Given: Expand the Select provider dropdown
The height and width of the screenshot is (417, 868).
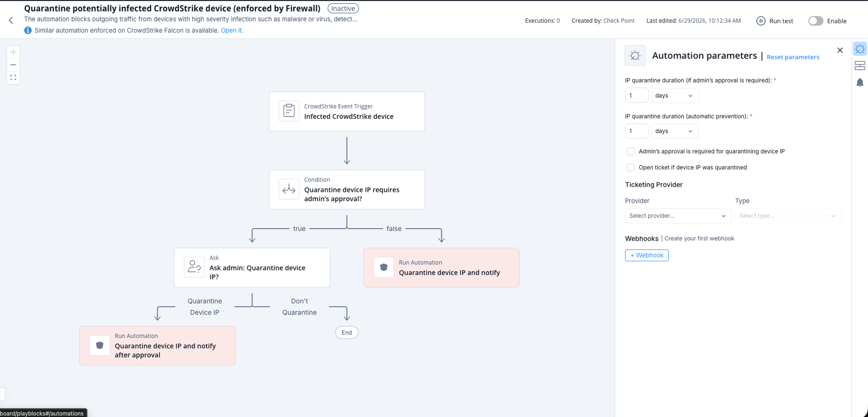Looking at the screenshot, I should point(678,216).
